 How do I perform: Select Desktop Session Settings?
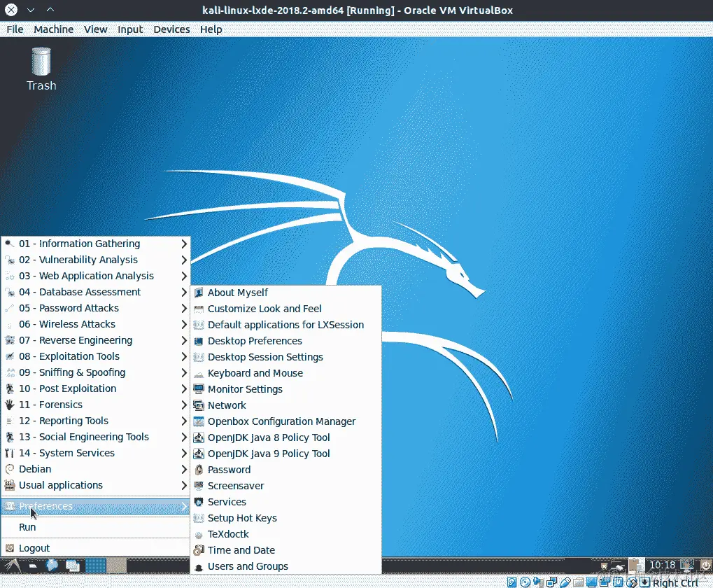coord(285,358)
